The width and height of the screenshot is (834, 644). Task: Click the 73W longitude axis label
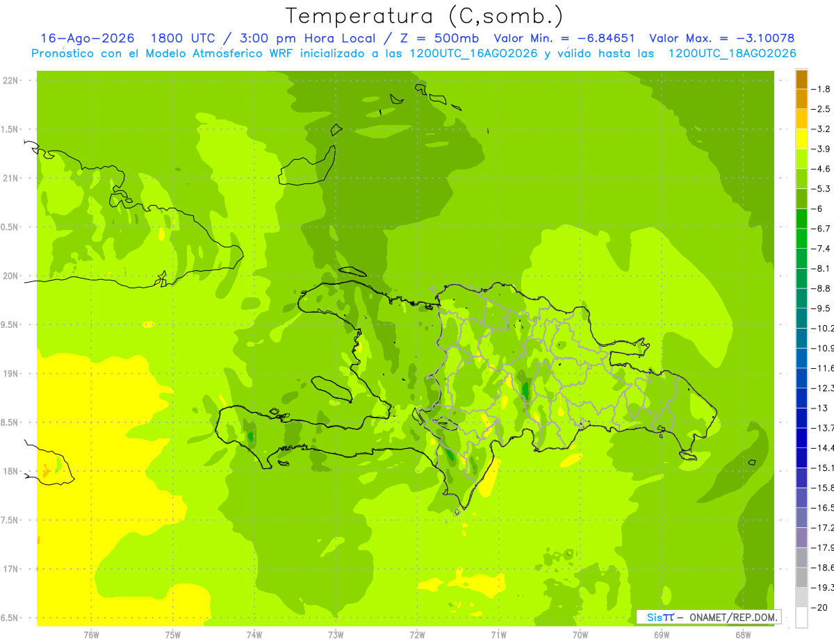[x=336, y=634]
